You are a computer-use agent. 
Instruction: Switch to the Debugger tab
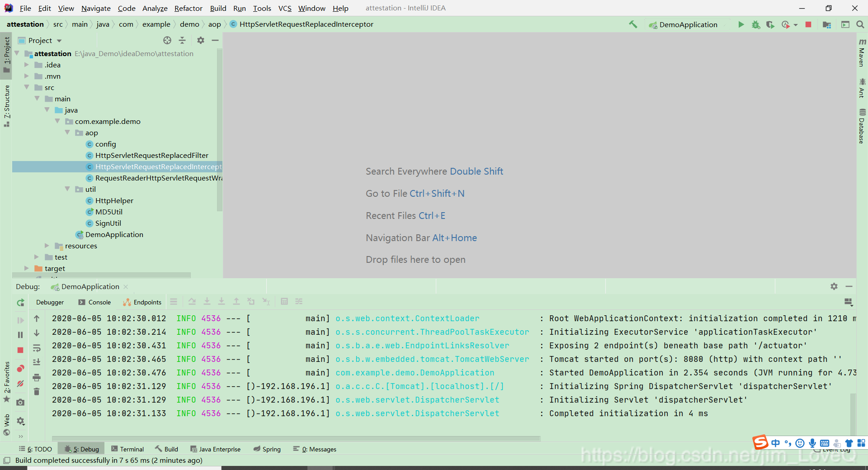[50, 302]
